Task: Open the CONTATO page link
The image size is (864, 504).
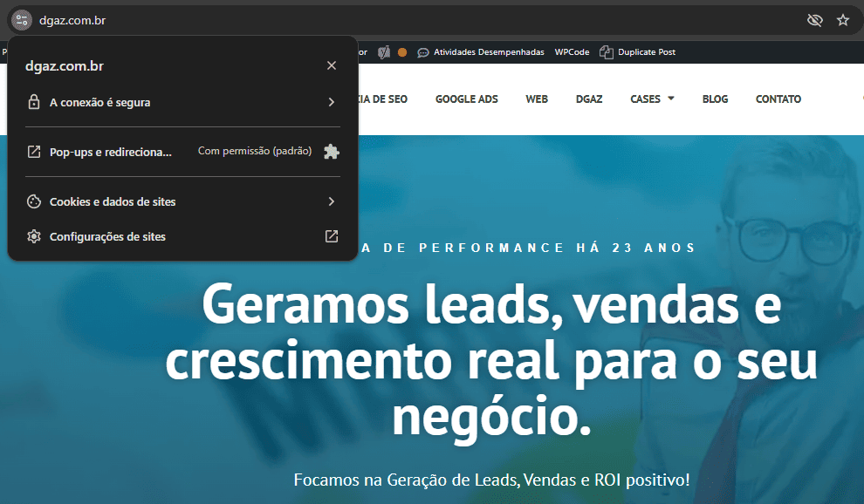Action: [778, 99]
